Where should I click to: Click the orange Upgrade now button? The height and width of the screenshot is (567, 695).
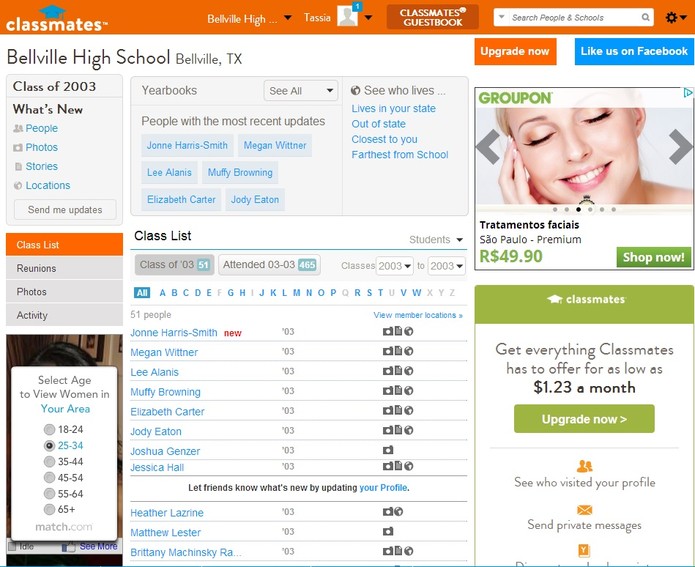(x=515, y=51)
